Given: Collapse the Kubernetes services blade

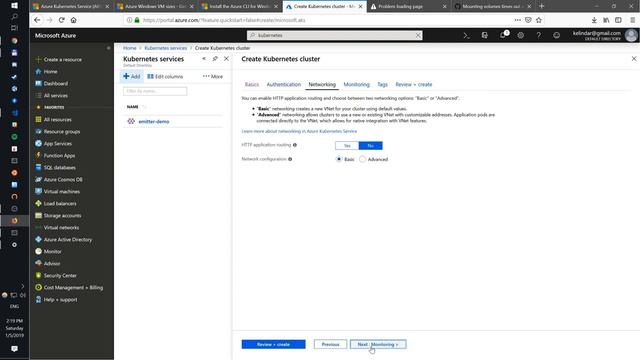Looking at the screenshot, I should pyautogui.click(x=204, y=59).
